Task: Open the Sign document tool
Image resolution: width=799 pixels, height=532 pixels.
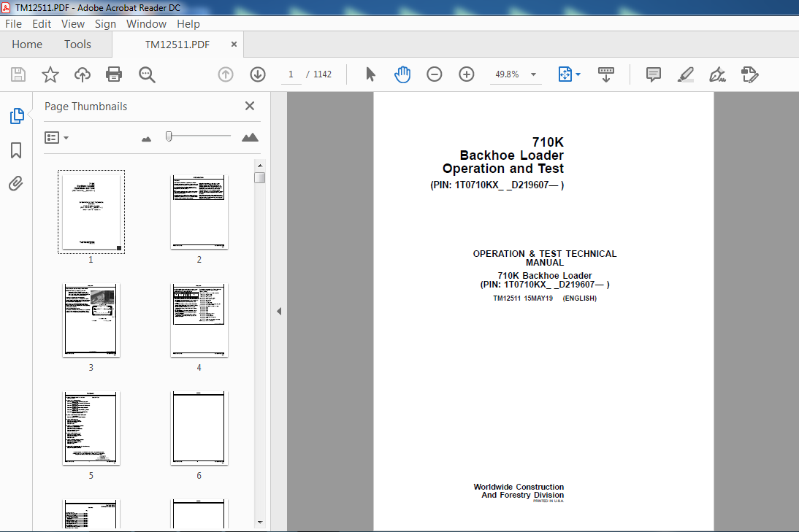Action: pos(717,74)
